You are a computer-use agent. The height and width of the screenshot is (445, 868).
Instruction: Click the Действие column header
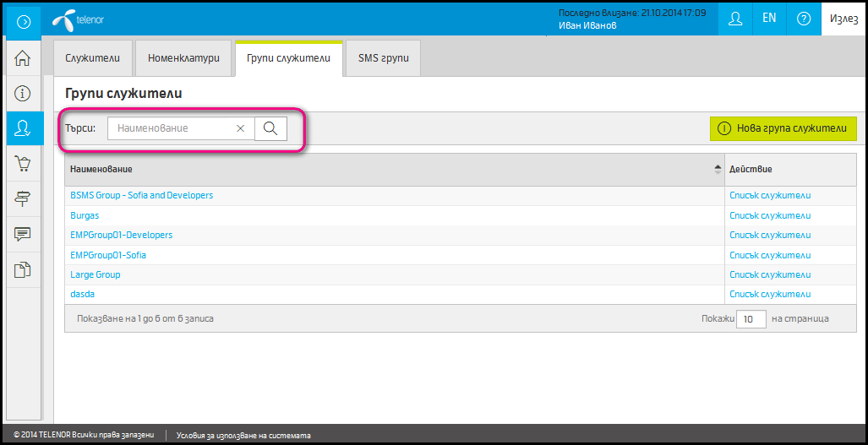790,169
